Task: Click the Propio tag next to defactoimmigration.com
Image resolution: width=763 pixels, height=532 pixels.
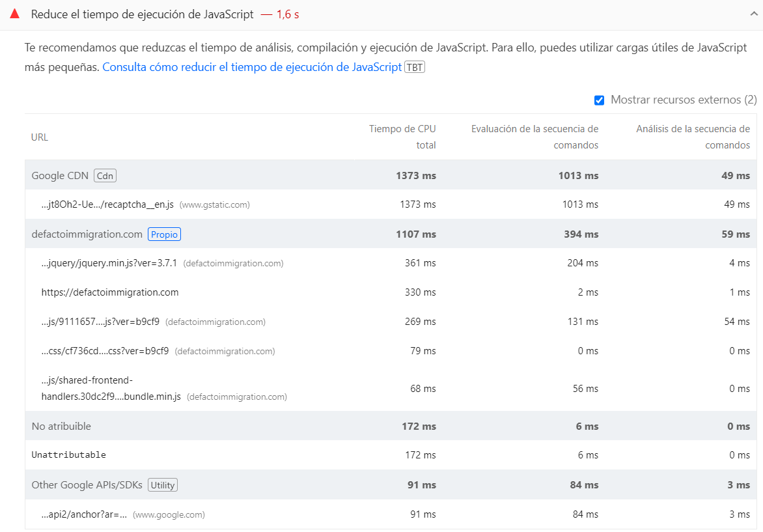Action: (x=164, y=234)
